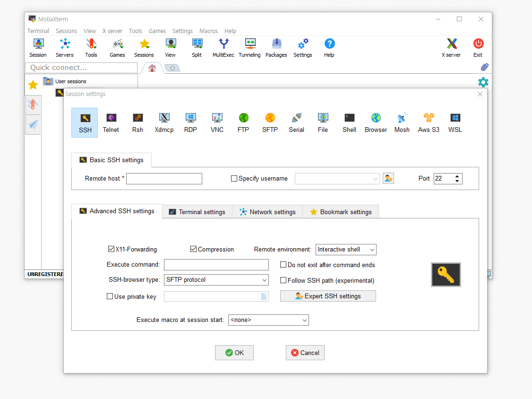The height and width of the screenshot is (399, 532).
Task: Select the File session type
Action: click(323, 122)
